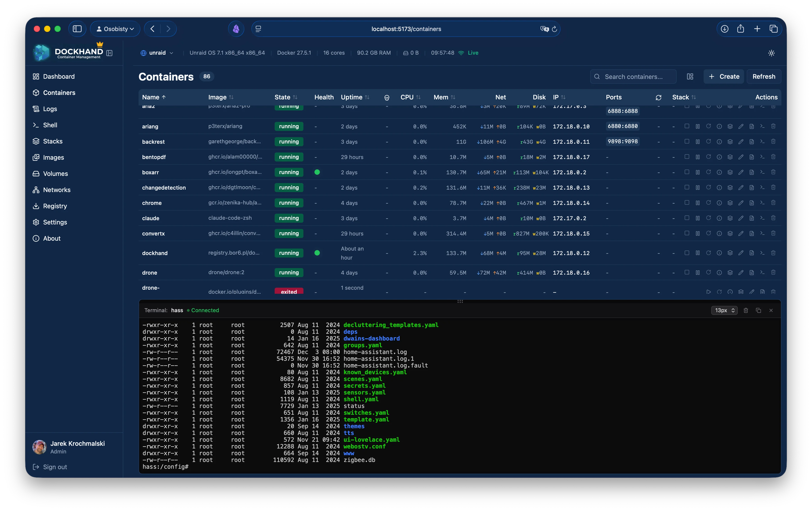Open a terminal for the chrome container
The height and width of the screenshot is (511, 812).
click(763, 203)
